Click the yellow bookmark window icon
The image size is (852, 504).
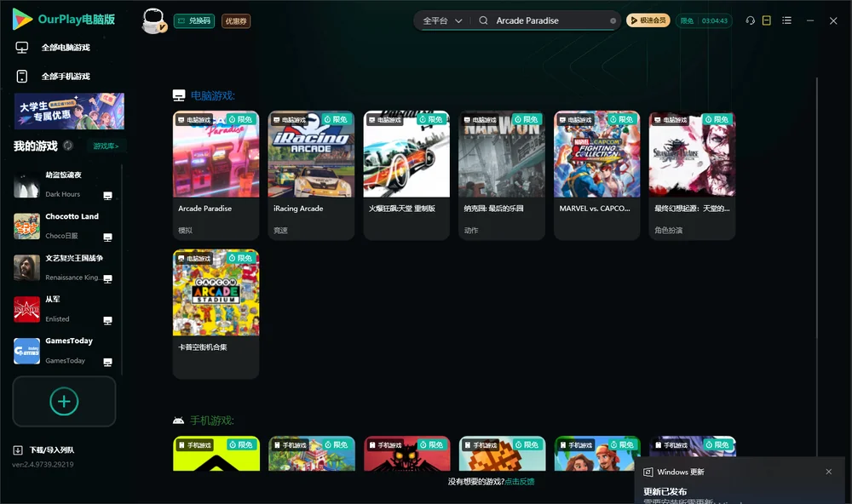[x=767, y=20]
